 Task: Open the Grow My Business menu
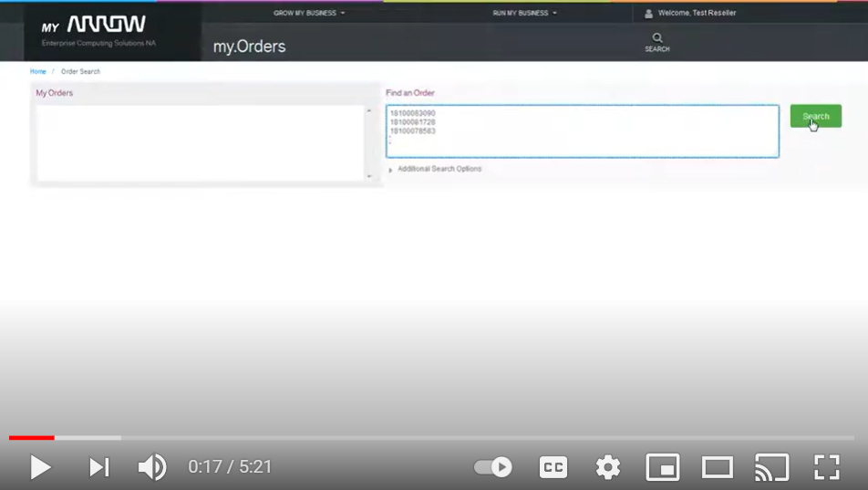click(309, 13)
